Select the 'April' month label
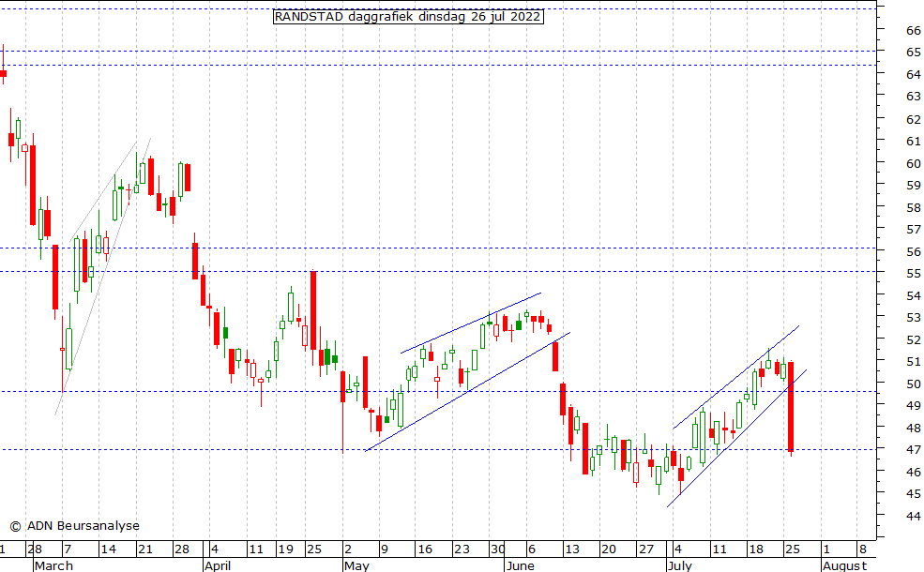This screenshot has width=924, height=572. (x=218, y=565)
